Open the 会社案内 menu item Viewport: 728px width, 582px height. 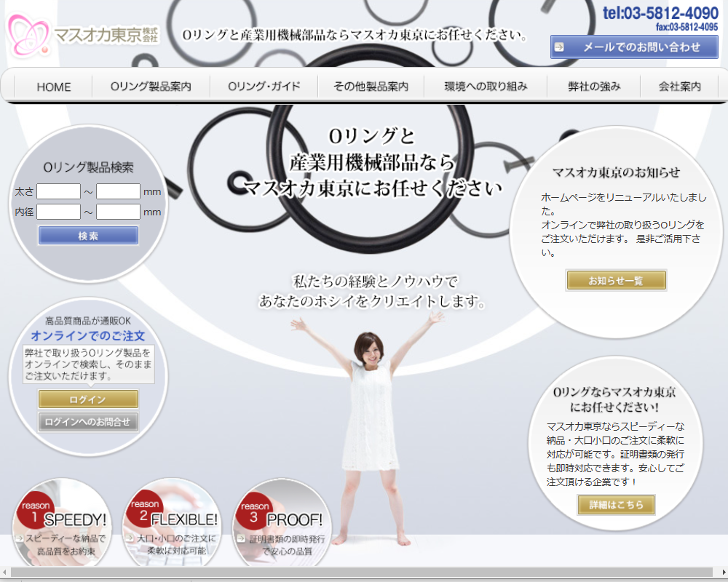680,87
